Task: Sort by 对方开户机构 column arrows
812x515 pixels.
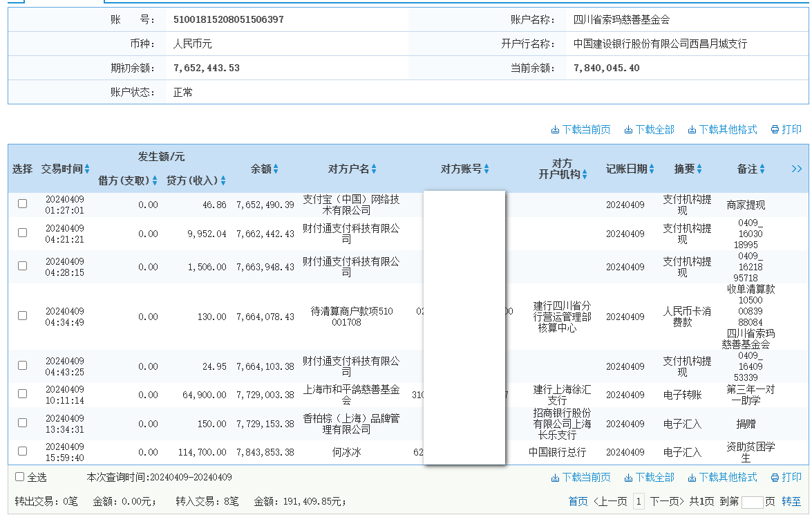Action: (x=585, y=175)
